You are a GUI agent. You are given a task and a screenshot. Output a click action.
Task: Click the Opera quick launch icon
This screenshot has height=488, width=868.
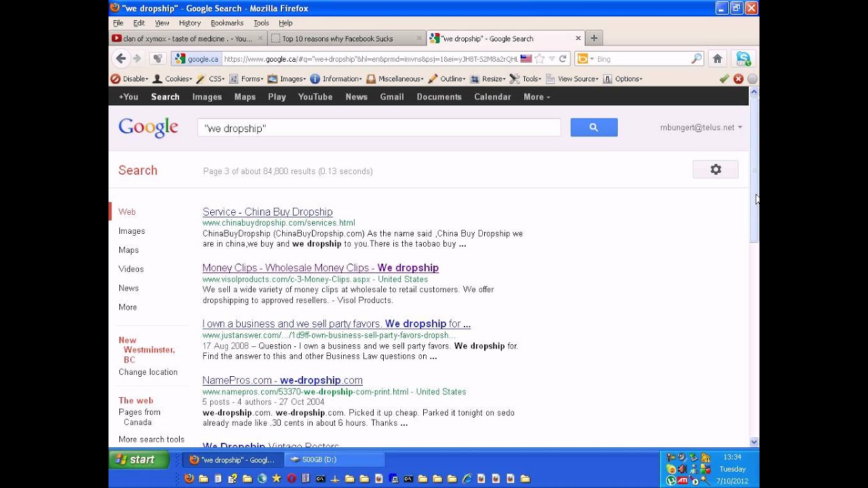point(291,479)
